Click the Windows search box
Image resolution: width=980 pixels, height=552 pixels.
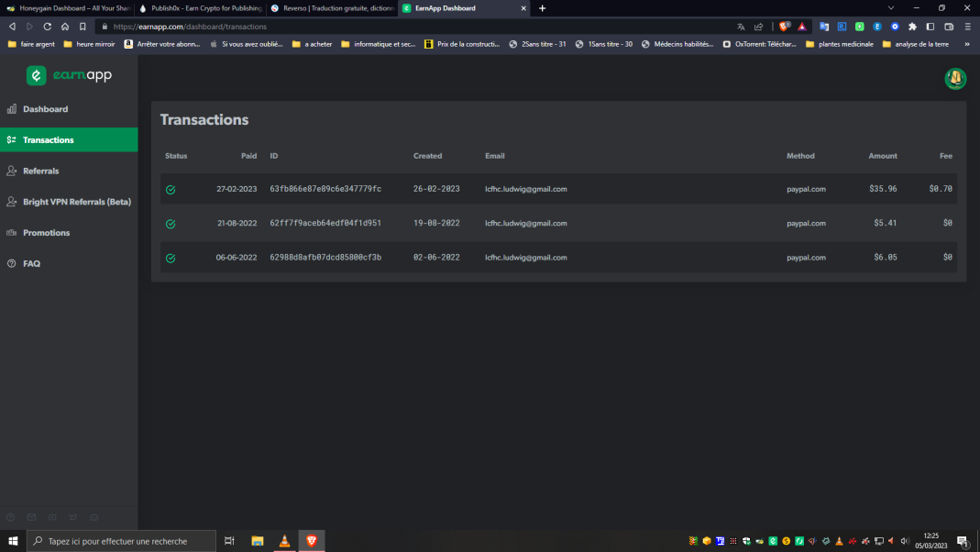pos(121,541)
